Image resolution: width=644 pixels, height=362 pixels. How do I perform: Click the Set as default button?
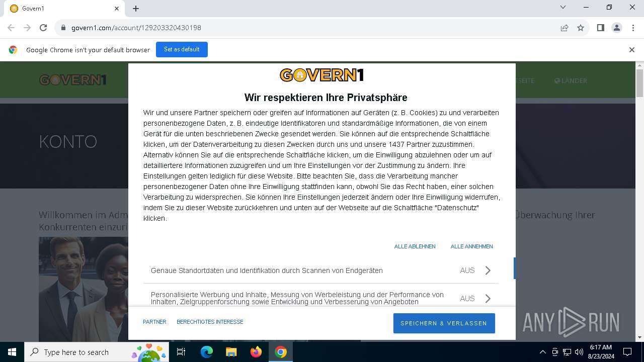pyautogui.click(x=182, y=49)
